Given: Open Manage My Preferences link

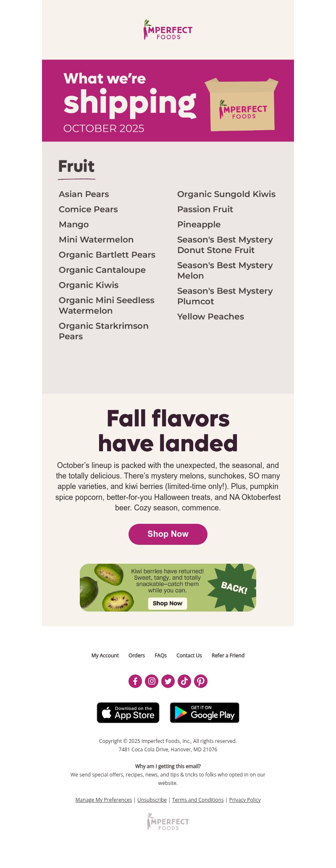Looking at the screenshot, I should click(x=104, y=800).
